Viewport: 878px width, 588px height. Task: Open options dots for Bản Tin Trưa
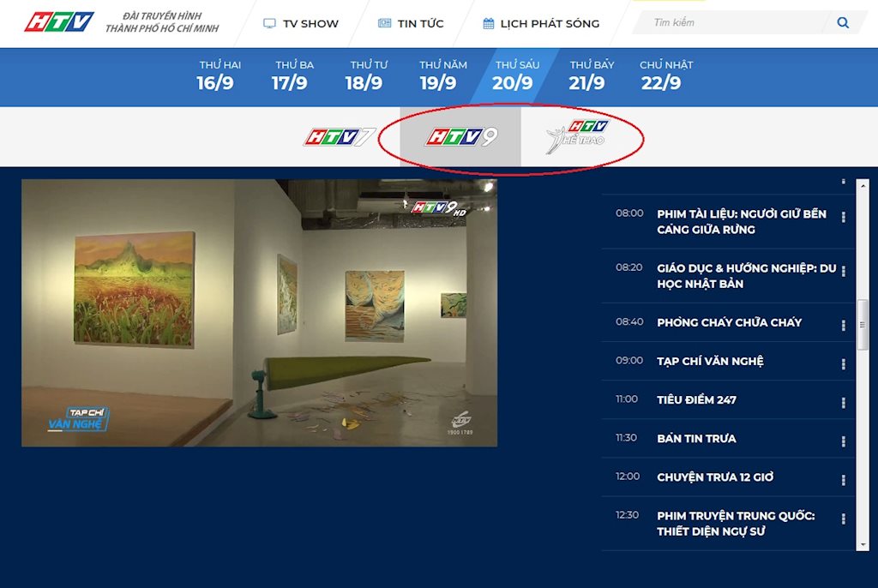844,441
